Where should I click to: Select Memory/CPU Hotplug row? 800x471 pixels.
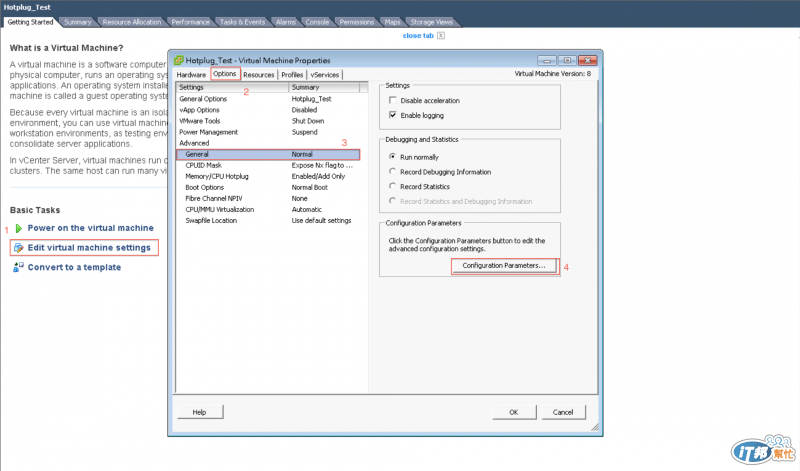268,177
